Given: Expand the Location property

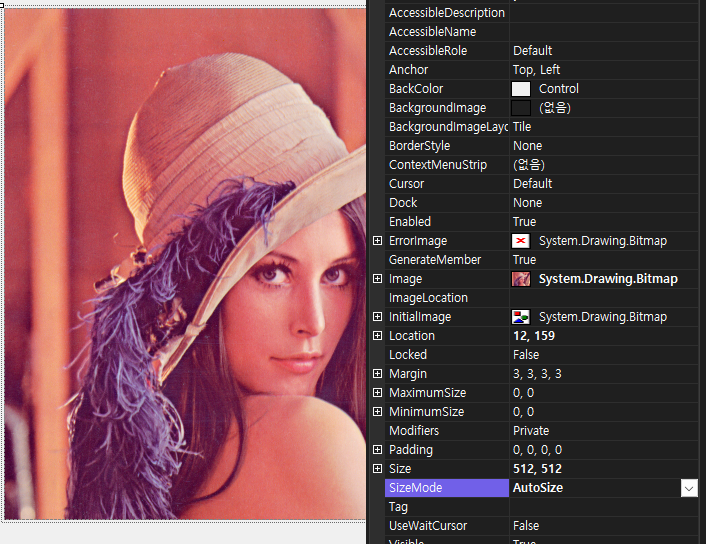Looking at the screenshot, I should (x=377, y=335).
